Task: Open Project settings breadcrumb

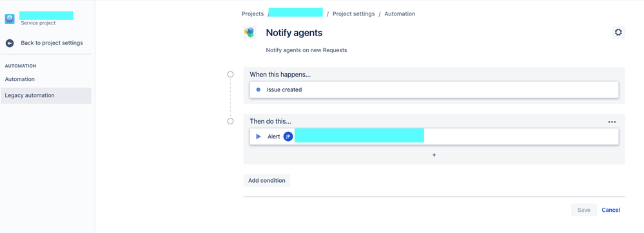Action: pyautogui.click(x=354, y=14)
